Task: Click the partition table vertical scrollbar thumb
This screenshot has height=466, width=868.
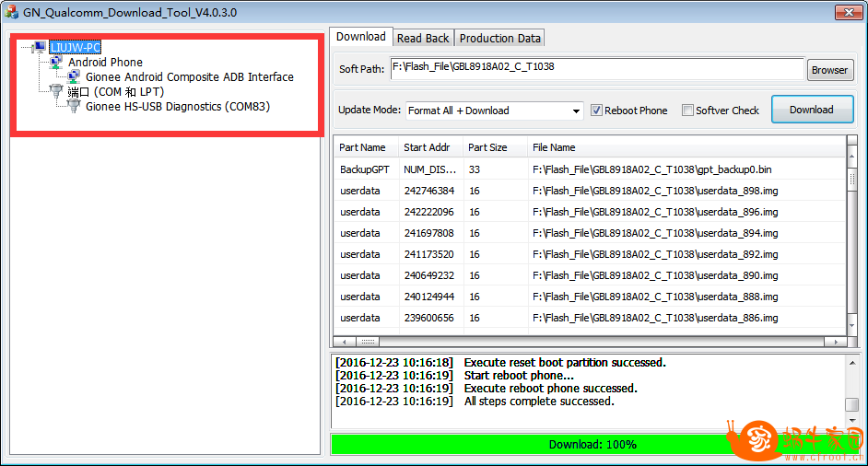Action: [852, 179]
